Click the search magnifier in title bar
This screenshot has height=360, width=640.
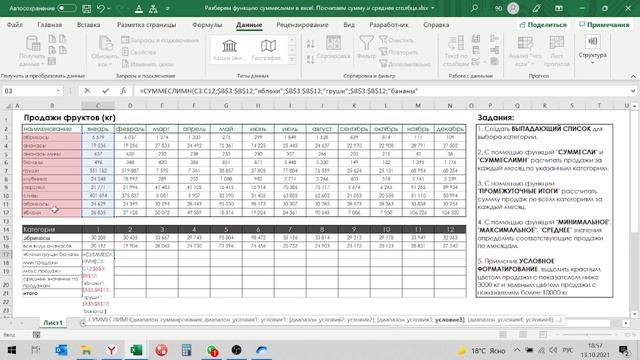[x=474, y=8]
